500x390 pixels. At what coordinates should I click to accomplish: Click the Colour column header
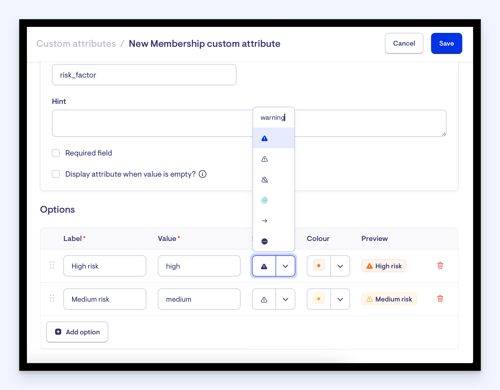(318, 238)
